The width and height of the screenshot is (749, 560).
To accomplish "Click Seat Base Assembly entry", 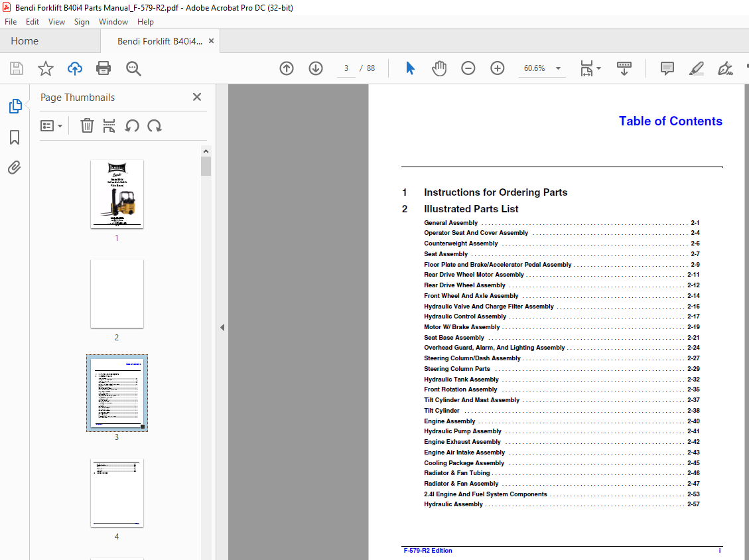I will click(x=562, y=337).
